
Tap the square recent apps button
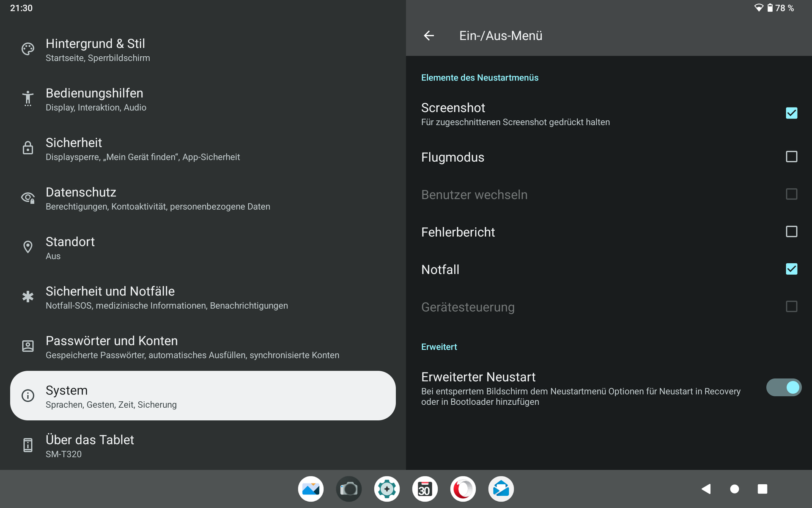[x=762, y=489]
